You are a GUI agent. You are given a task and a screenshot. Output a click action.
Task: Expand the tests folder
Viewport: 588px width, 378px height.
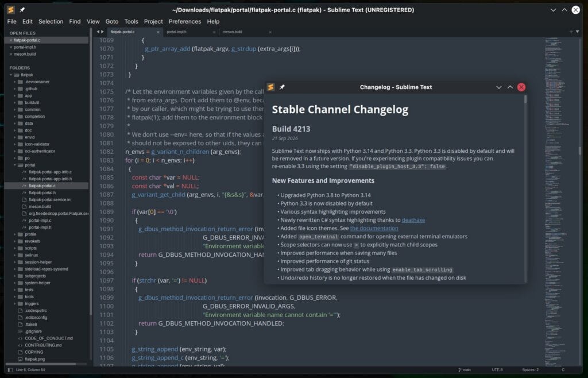(15, 290)
